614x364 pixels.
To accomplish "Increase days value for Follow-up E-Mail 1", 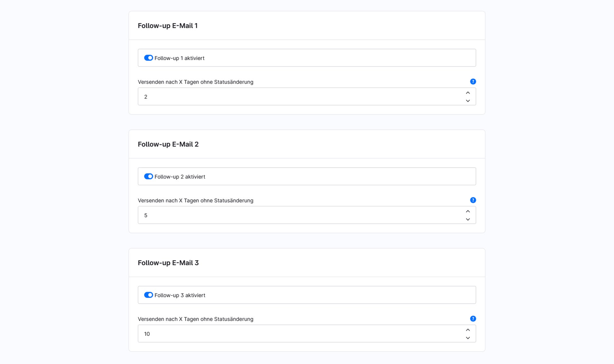I will tap(468, 93).
